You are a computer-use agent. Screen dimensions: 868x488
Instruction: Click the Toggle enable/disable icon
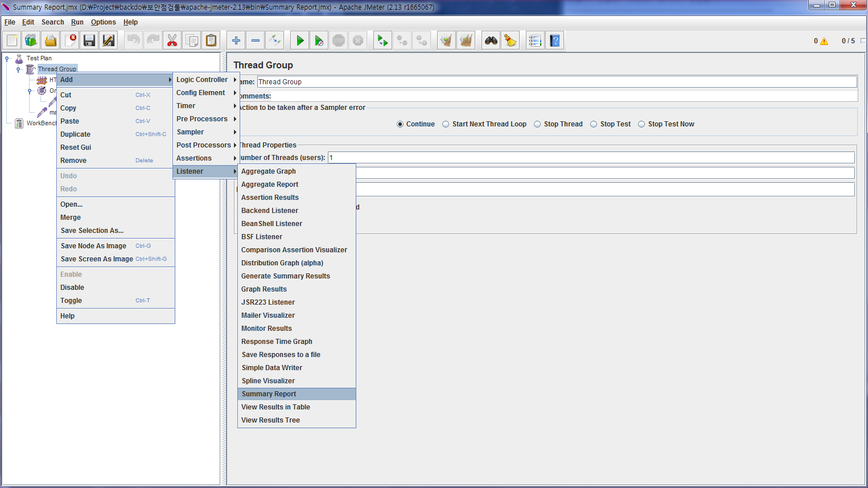click(x=274, y=40)
